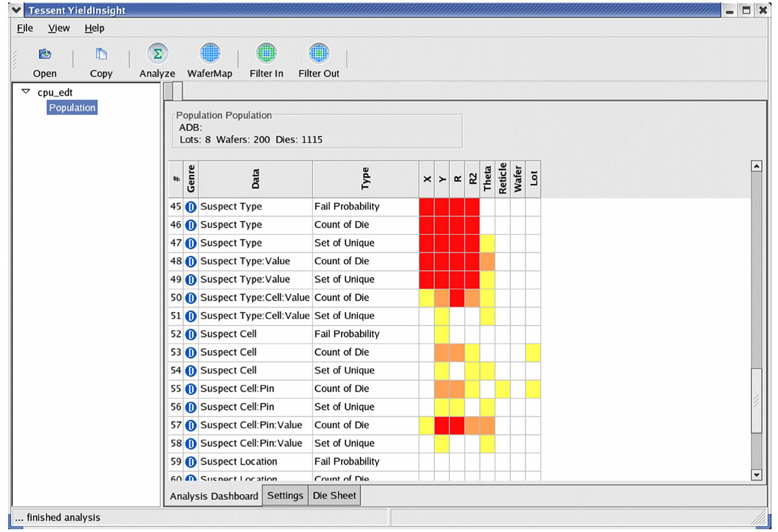
Task: Click red R cell in row 50
Action: (457, 298)
